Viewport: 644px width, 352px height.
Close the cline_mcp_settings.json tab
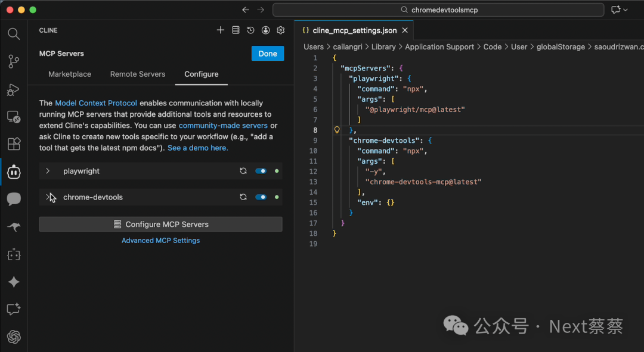click(x=405, y=30)
